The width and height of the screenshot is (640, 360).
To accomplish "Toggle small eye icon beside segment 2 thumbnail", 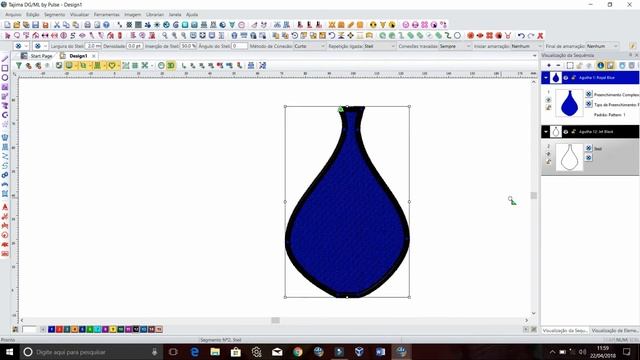I will (548, 154).
